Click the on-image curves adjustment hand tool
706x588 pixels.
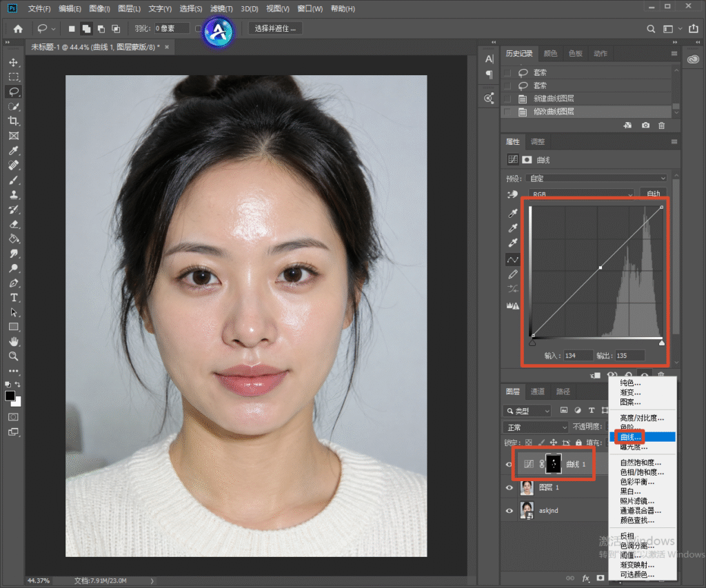512,194
